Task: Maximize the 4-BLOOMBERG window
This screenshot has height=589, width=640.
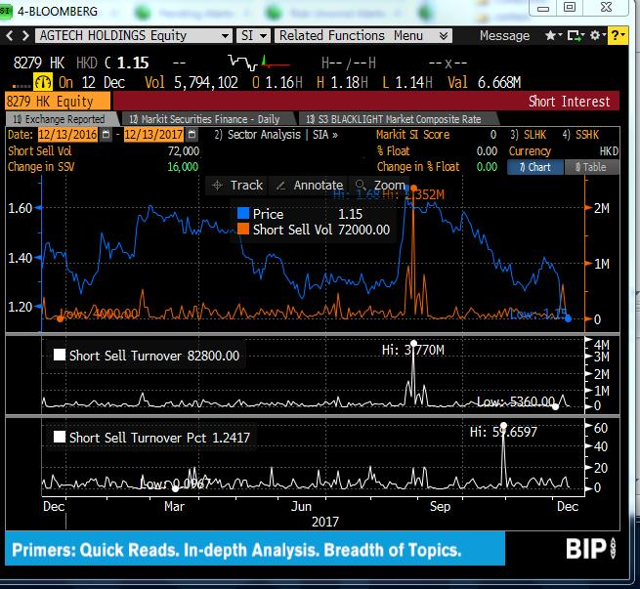Action: click(x=570, y=7)
